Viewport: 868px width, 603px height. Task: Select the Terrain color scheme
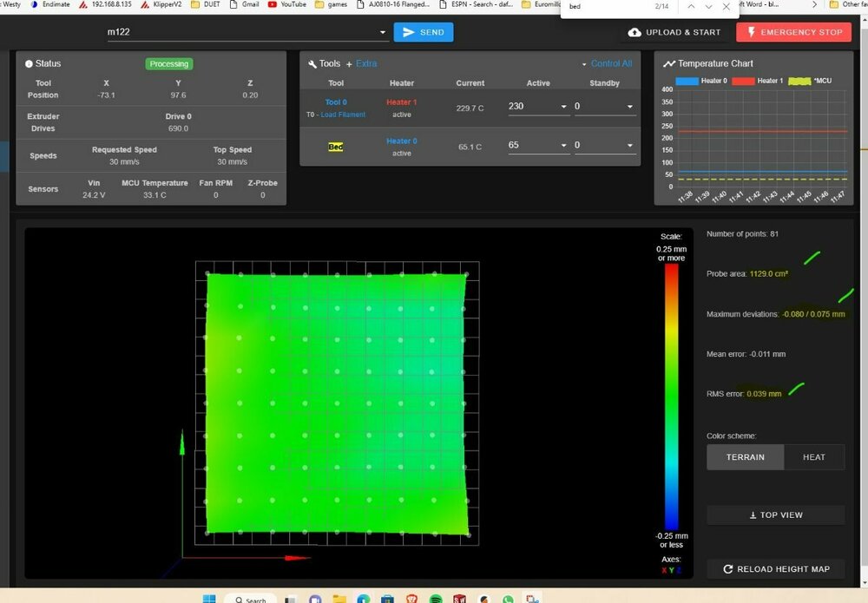(745, 457)
